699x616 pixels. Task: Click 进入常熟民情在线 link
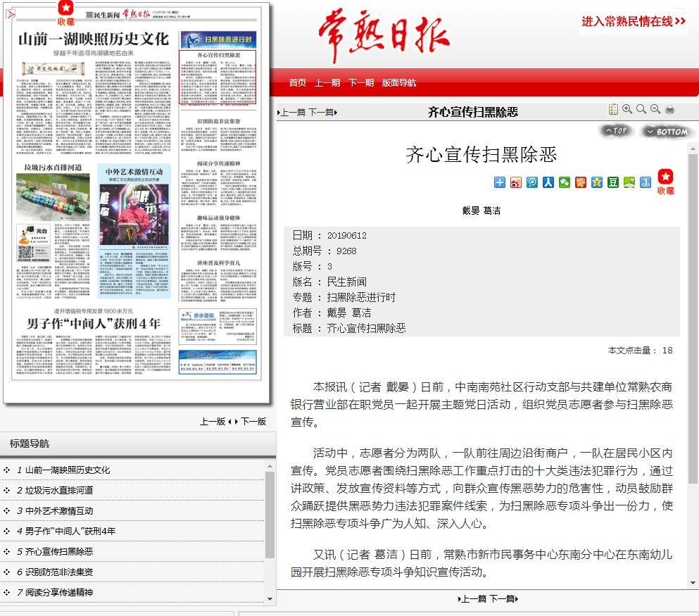[x=633, y=21]
